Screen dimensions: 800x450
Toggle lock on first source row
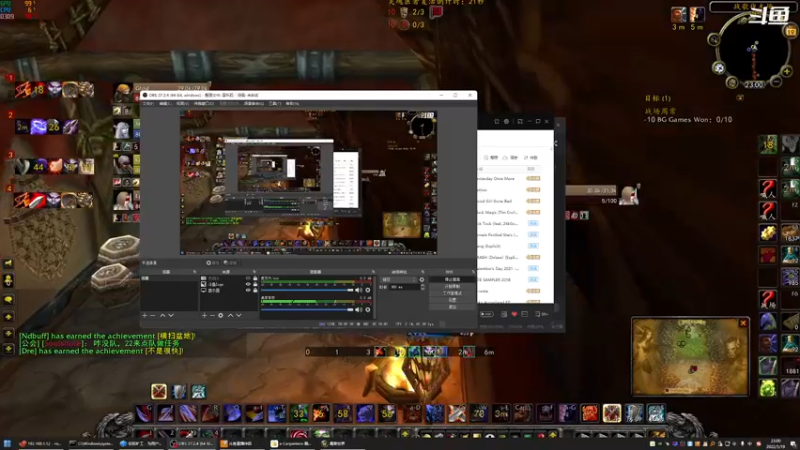255,279
